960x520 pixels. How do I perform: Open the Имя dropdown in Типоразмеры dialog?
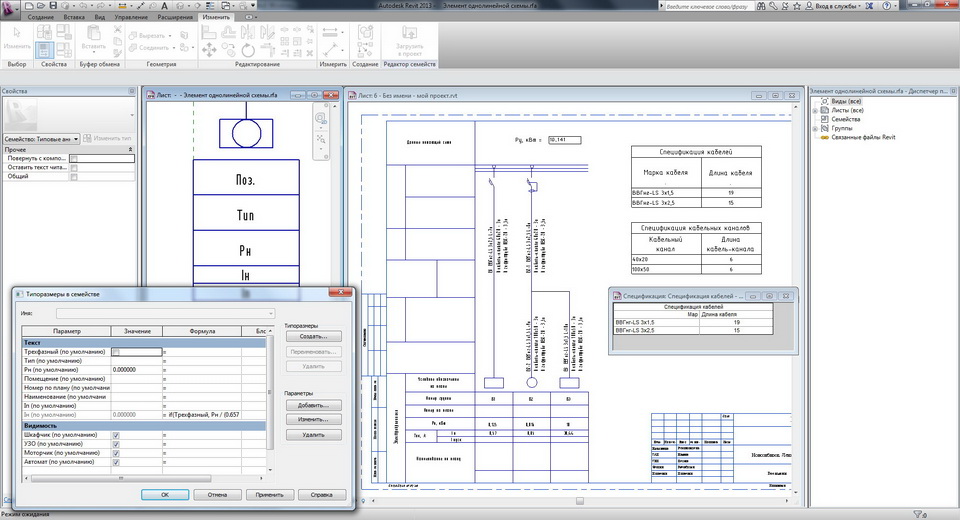pyautogui.click(x=165, y=313)
